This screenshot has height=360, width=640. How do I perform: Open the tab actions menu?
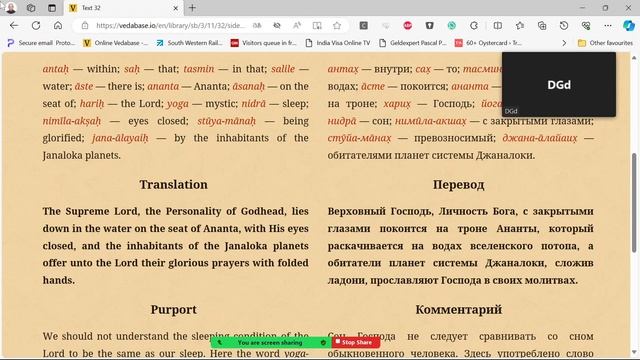[52, 8]
